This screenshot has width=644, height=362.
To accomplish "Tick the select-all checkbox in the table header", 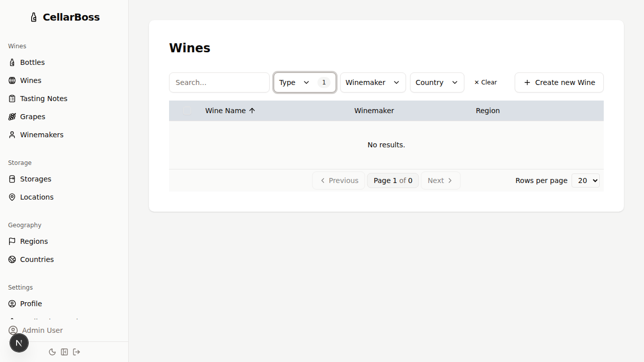I will [x=187, y=111].
